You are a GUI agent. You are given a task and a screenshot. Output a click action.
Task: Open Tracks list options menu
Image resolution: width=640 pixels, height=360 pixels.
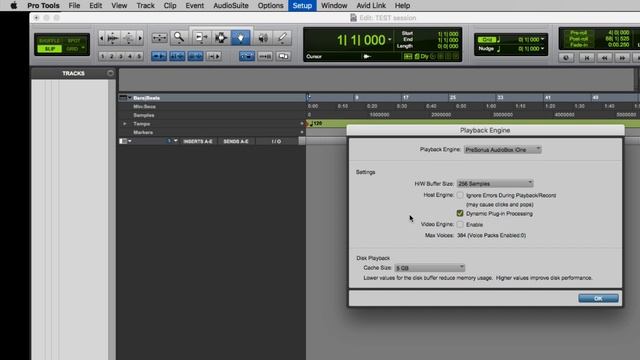coord(110,73)
